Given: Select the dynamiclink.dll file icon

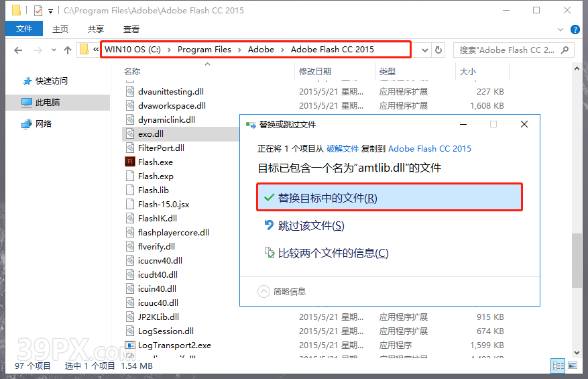Looking at the screenshot, I should pos(130,119).
